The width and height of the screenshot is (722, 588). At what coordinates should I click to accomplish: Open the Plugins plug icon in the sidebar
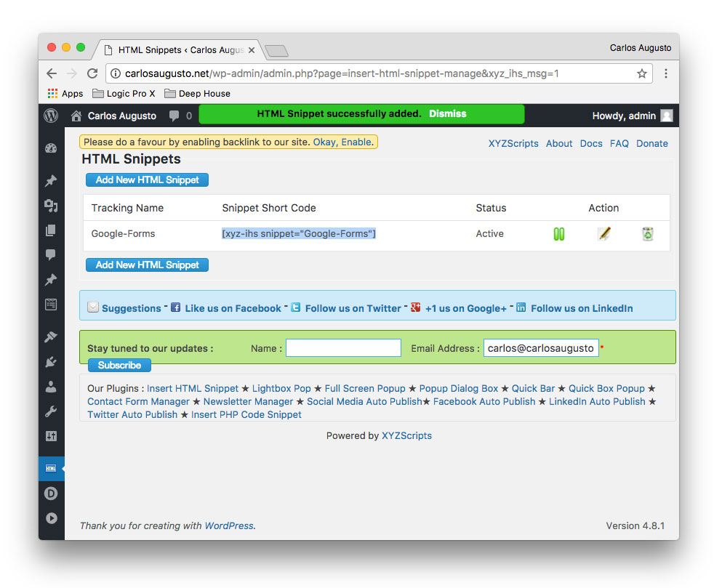pos(51,362)
